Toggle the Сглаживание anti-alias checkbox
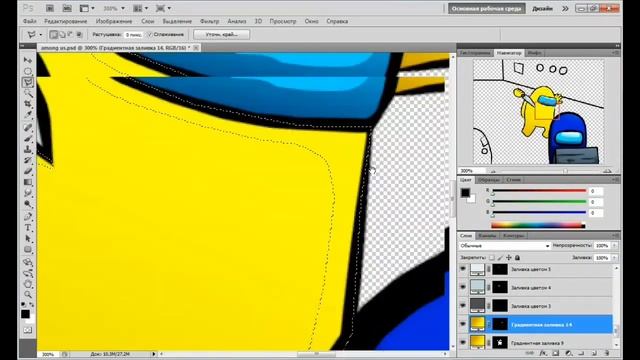Viewport: 640px width, 360px height. click(149, 35)
